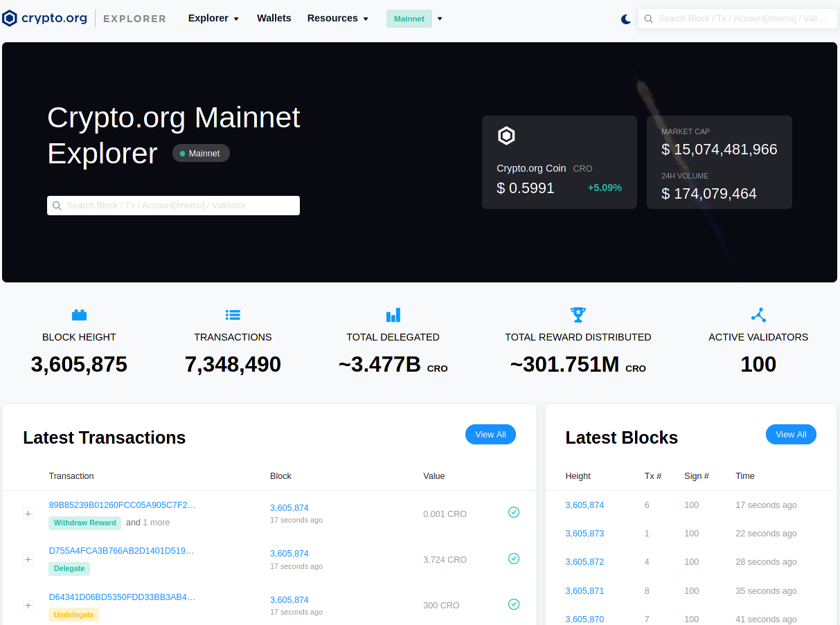Open block 3,605,874 in Latest Blocks
Screen dimensions: 840x625
click(584, 505)
